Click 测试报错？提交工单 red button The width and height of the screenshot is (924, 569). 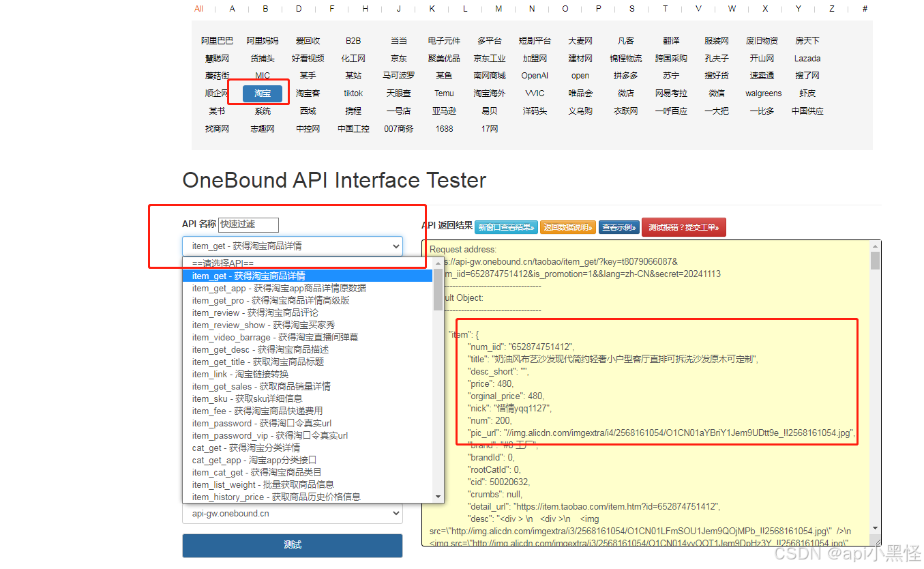point(683,227)
